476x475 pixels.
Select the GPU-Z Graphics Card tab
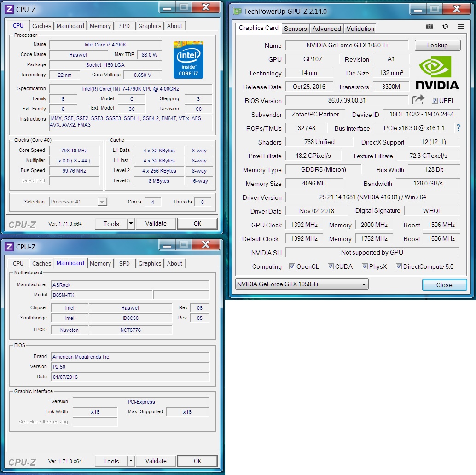click(x=258, y=28)
